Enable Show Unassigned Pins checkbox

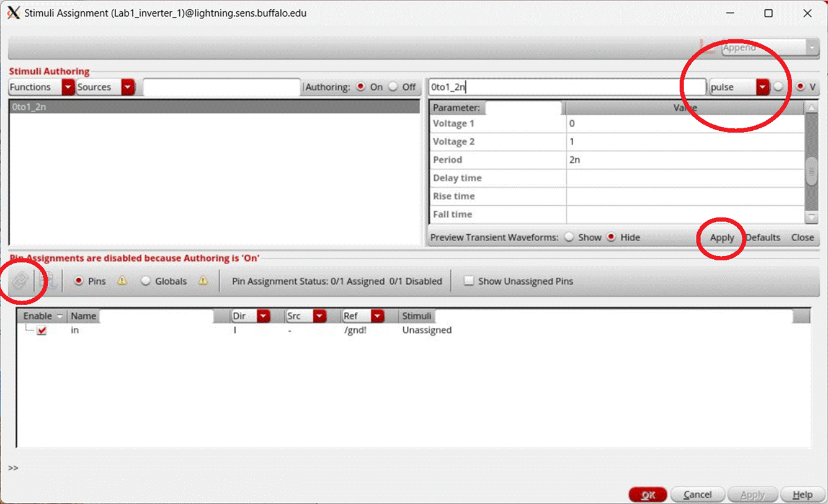469,281
